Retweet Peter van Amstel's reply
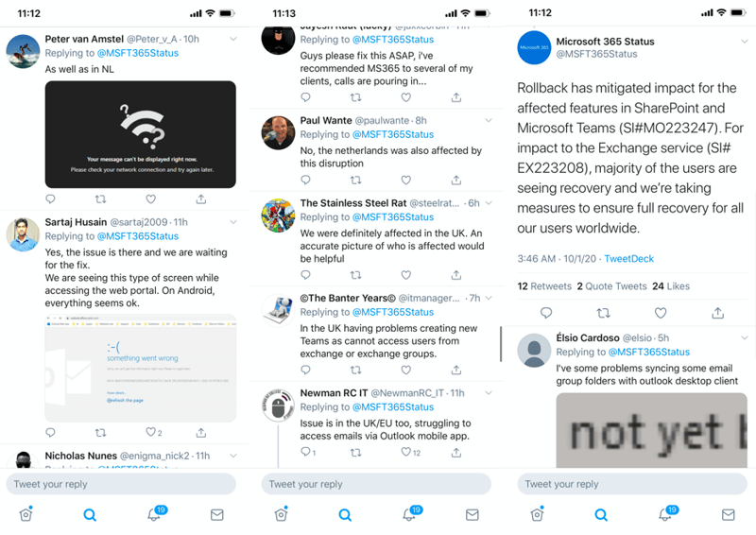 tap(100, 198)
